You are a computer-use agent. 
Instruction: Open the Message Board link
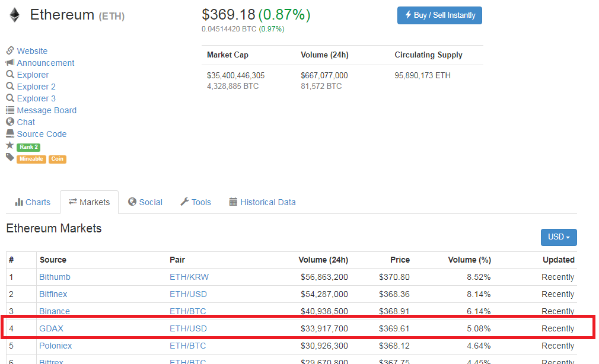click(47, 110)
